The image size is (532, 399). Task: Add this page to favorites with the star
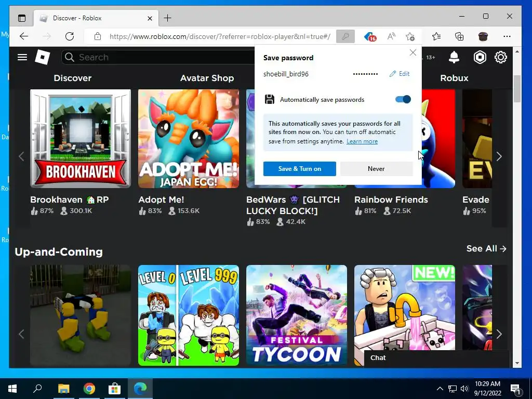click(x=410, y=36)
